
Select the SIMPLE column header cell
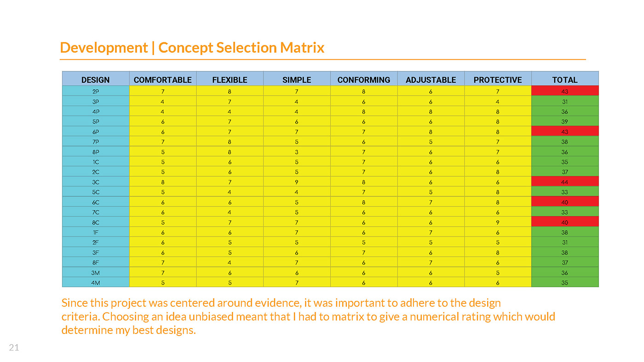[x=297, y=79]
